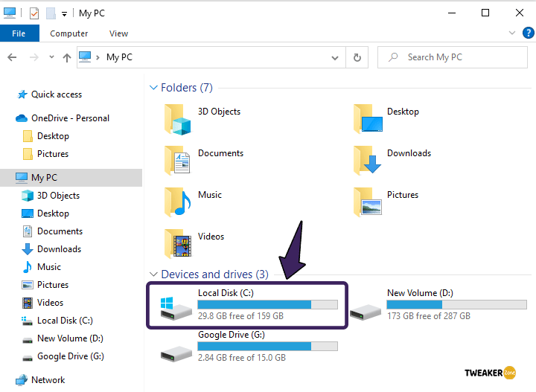Viewport: 536px width, 392px height.
Task: Open Desktop under OneDrive in sidebar
Action: point(46,136)
